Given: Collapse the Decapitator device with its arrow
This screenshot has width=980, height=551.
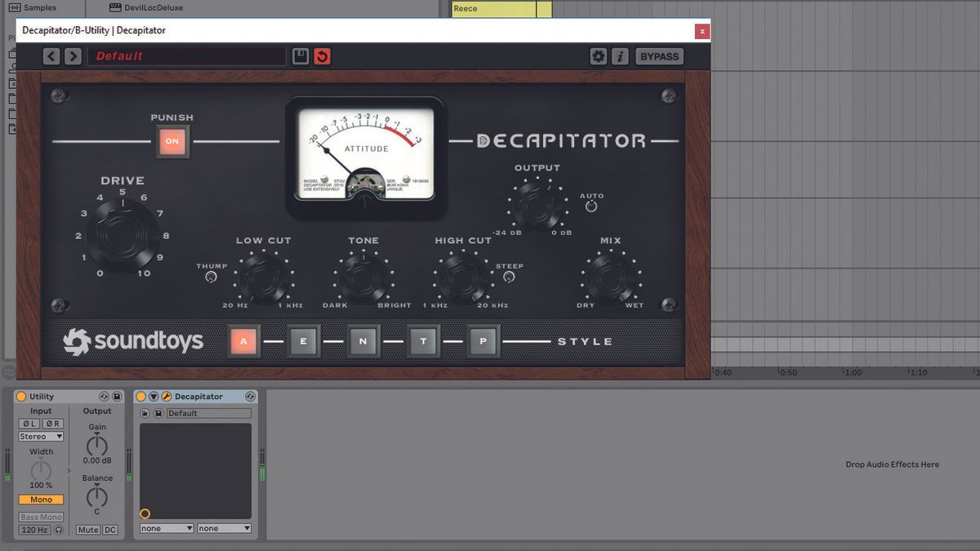Looking at the screenshot, I should tap(152, 397).
